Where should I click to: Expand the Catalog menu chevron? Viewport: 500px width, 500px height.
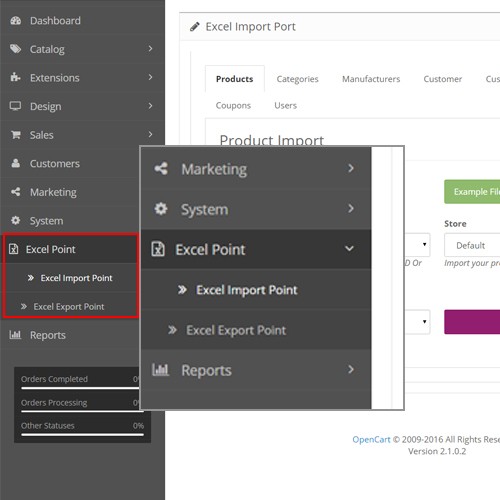[150, 49]
